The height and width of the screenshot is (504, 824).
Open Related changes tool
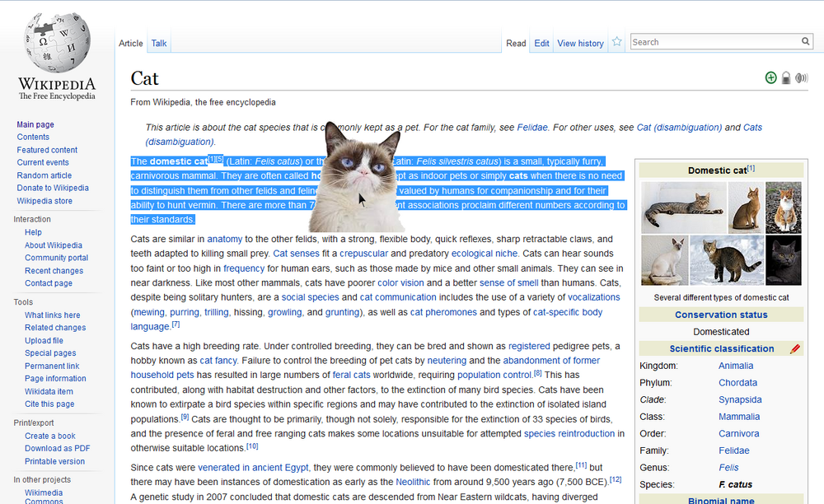[55, 328]
